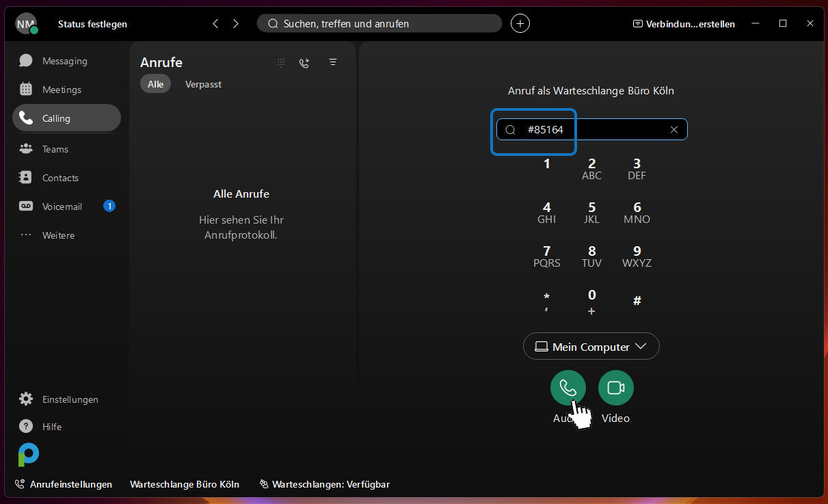Switch to the Verpasst calls tab
This screenshot has width=828, height=504.
[x=203, y=84]
